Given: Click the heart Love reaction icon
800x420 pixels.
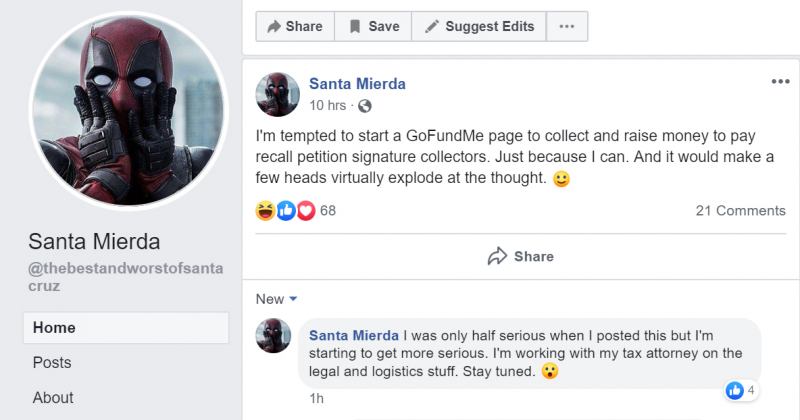Looking at the screenshot, I should pos(305,210).
